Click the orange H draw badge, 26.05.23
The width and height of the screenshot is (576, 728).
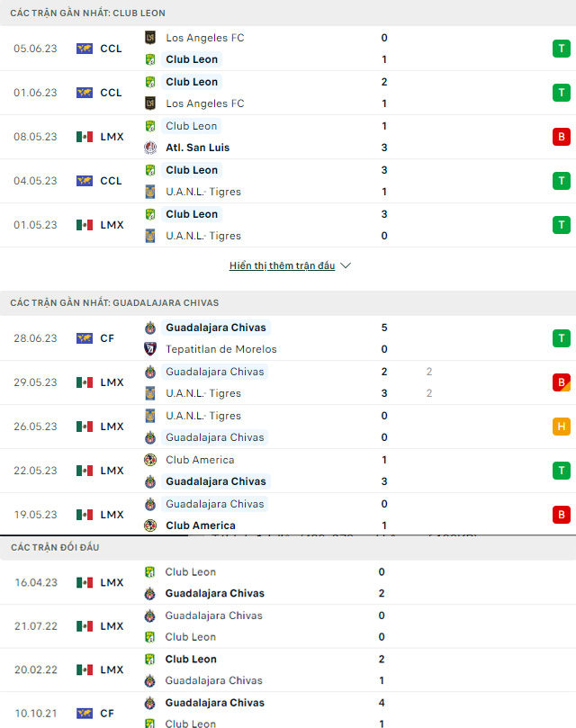(x=562, y=427)
